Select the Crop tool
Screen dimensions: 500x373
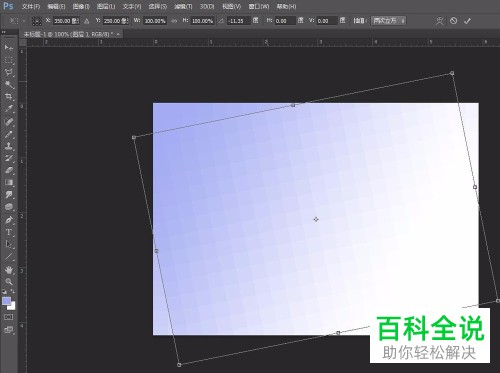click(x=9, y=97)
